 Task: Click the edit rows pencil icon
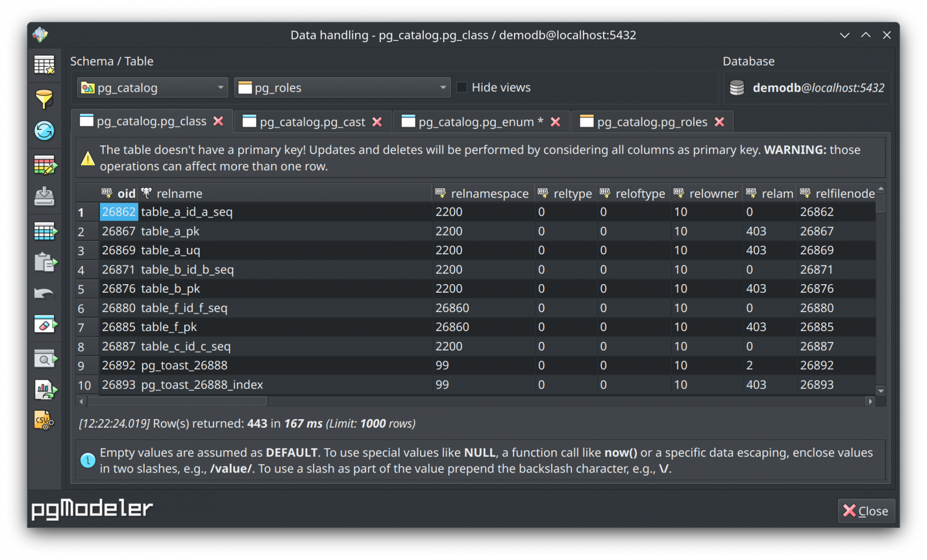coord(45,165)
